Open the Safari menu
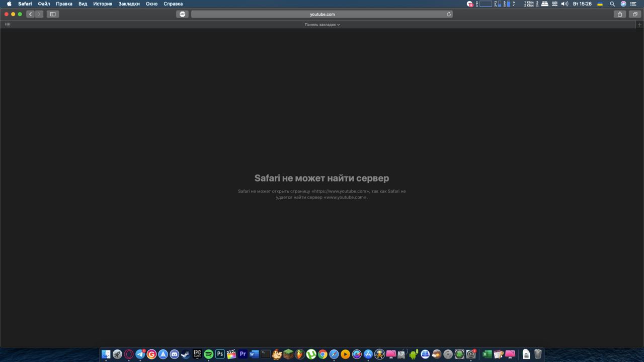The height and width of the screenshot is (362, 644). (25, 4)
